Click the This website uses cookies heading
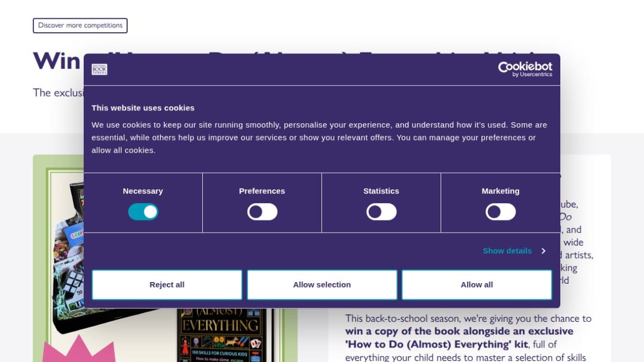This screenshot has width=644, height=362. 143,108
